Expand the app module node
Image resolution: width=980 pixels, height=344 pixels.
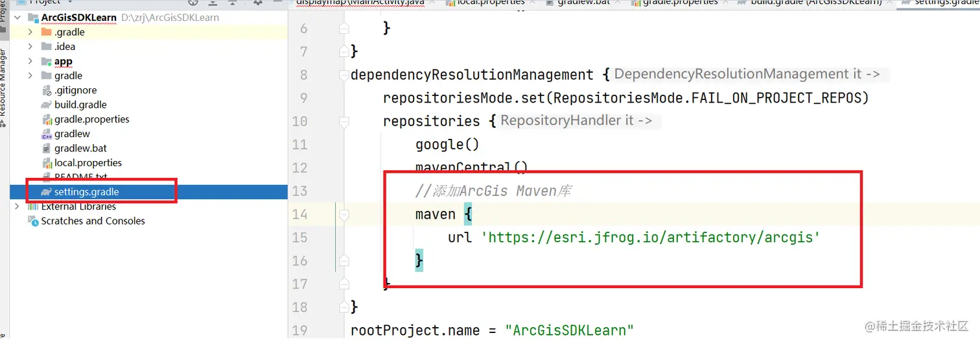[30, 61]
